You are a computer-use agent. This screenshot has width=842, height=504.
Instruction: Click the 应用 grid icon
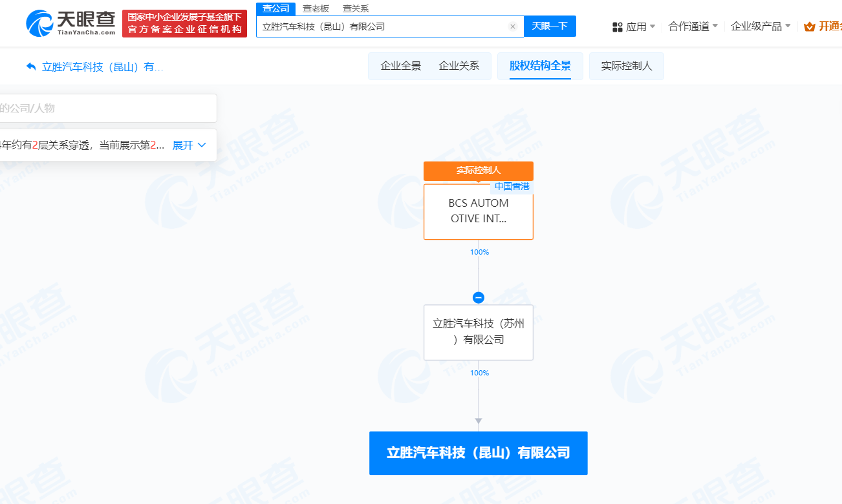click(x=618, y=26)
